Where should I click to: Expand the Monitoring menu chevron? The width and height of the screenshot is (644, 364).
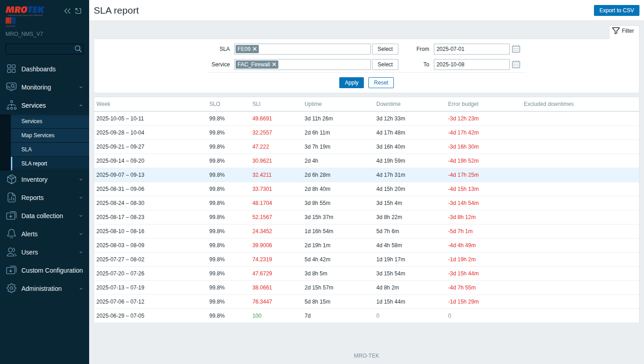[x=81, y=87]
